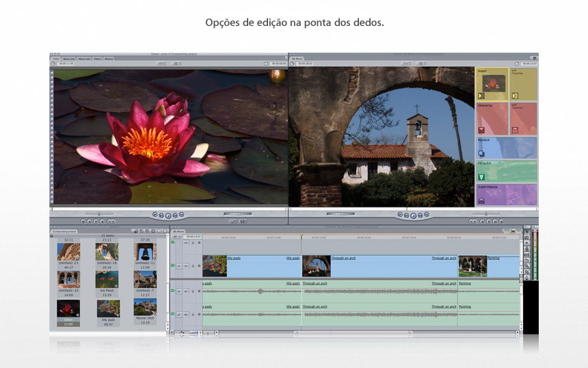Click the Overwrite with Transition icon
This screenshot has height=368, width=588.
(515, 129)
